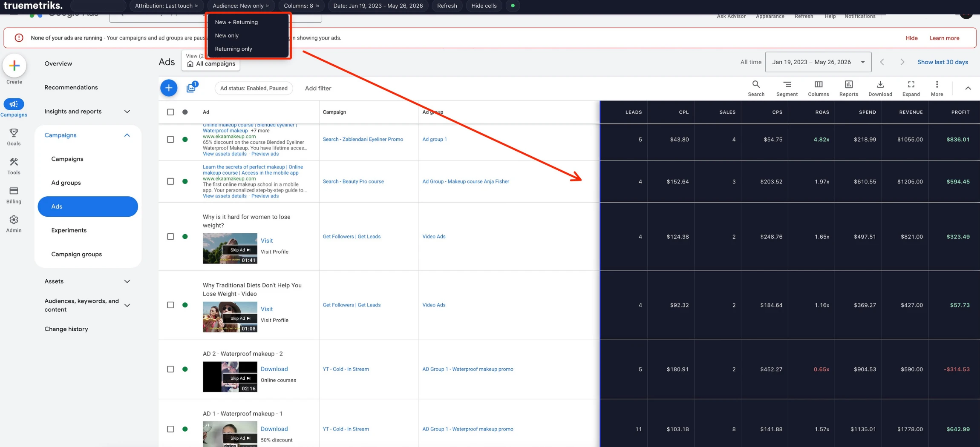The image size is (980, 447).
Task: Click Learn more in alert banner
Action: [x=944, y=38]
